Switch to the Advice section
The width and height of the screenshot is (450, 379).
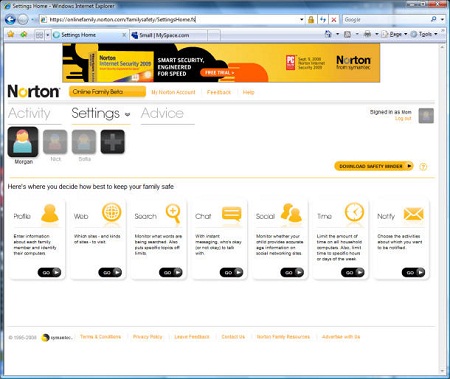[x=162, y=113]
